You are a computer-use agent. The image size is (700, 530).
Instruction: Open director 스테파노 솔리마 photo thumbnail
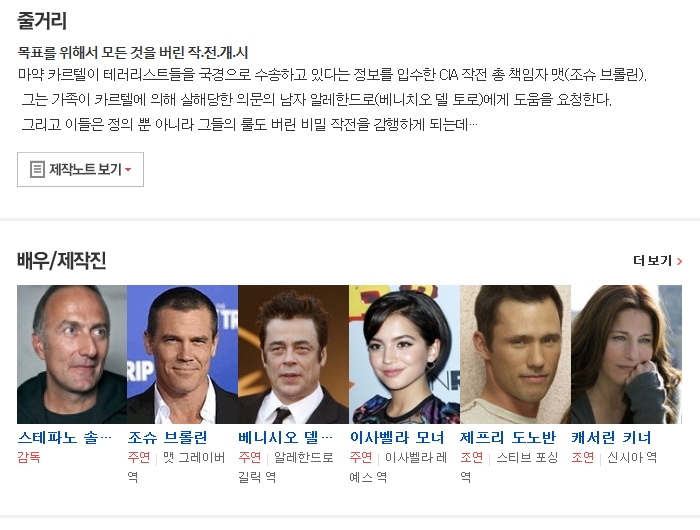(x=72, y=355)
